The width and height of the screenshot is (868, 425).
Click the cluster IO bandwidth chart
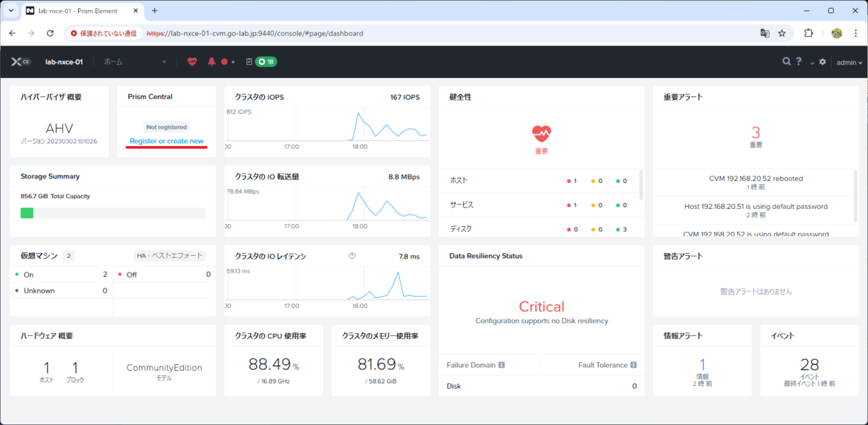coord(327,203)
